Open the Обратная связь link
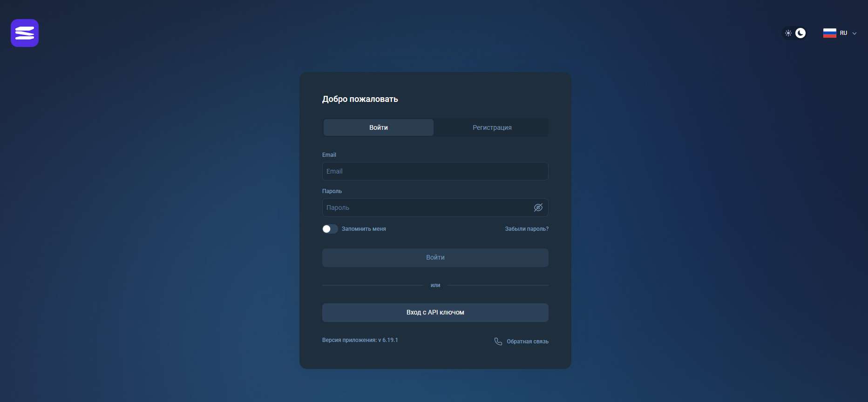 pyautogui.click(x=528, y=342)
